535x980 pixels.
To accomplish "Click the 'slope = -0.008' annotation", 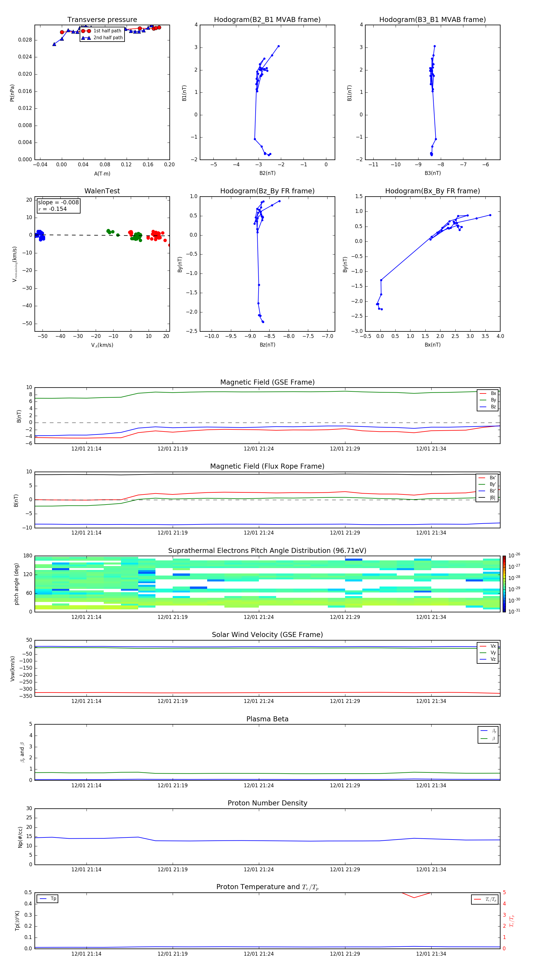I will (58, 203).
